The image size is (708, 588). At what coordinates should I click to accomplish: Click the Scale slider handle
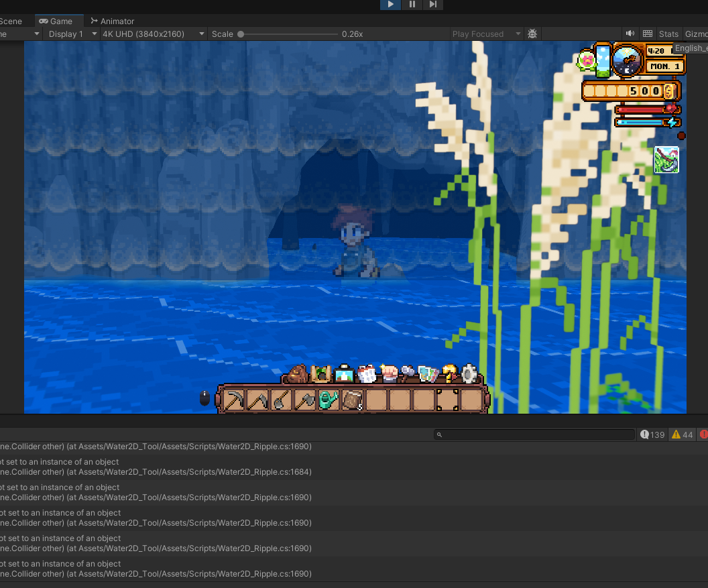(x=241, y=34)
